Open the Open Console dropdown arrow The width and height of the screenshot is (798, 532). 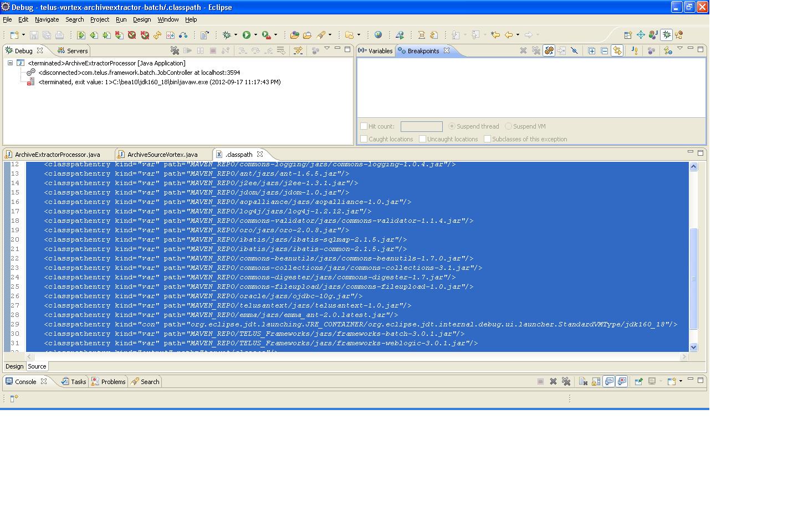coord(681,381)
